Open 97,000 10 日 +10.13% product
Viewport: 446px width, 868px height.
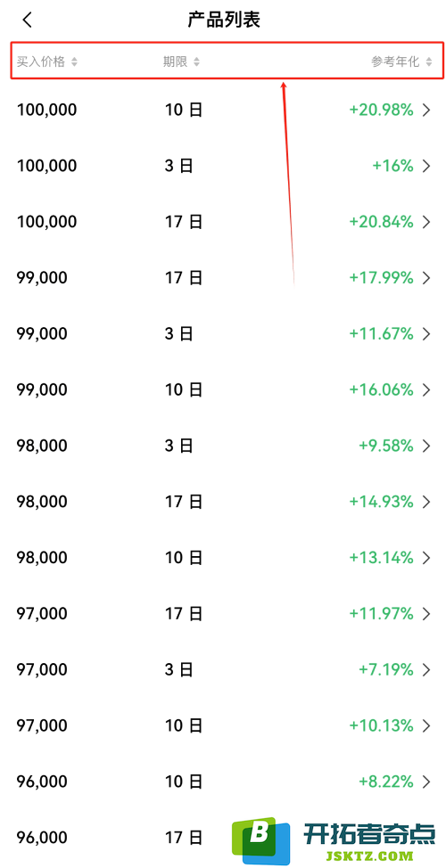point(223,725)
